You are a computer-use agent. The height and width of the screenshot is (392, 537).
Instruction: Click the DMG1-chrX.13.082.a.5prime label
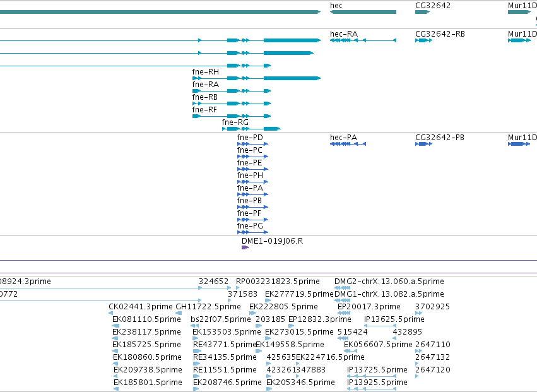pyautogui.click(x=389, y=294)
